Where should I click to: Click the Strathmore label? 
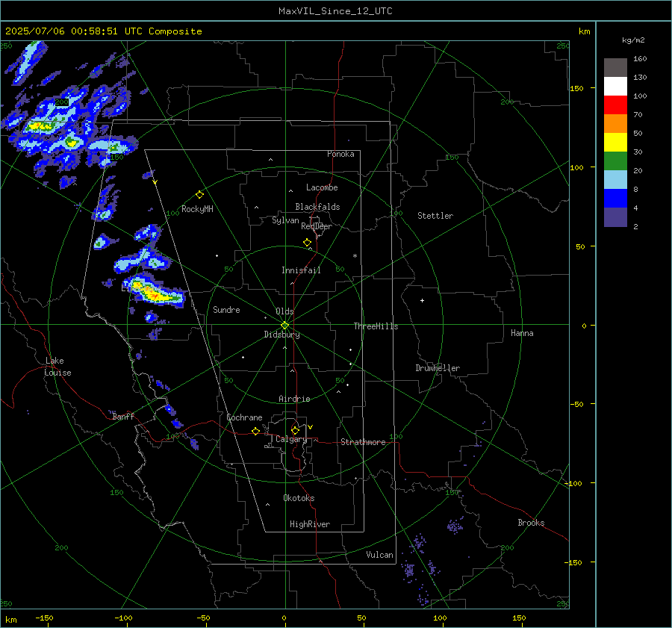tap(363, 442)
